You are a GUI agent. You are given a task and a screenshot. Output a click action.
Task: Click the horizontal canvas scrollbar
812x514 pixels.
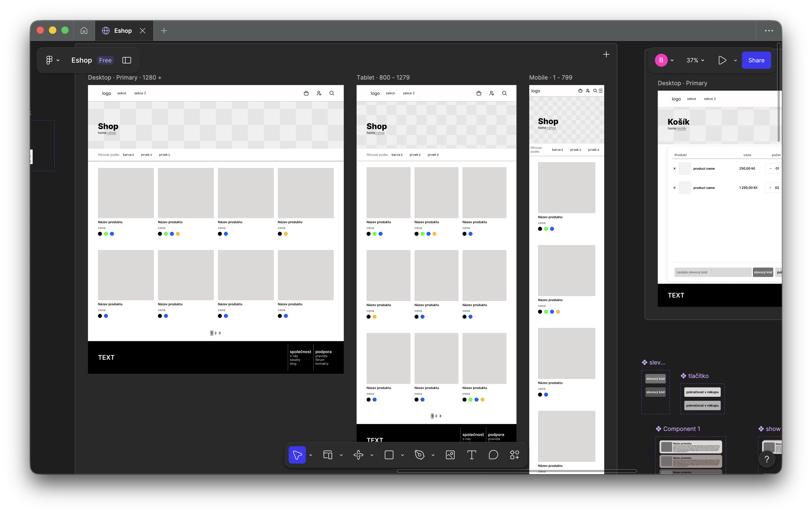[517, 471]
